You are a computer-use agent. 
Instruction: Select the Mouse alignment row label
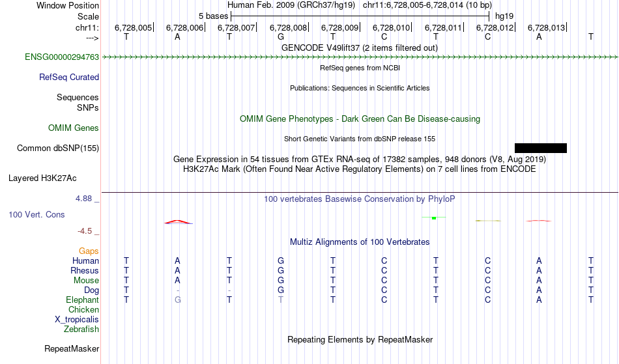[x=86, y=281]
